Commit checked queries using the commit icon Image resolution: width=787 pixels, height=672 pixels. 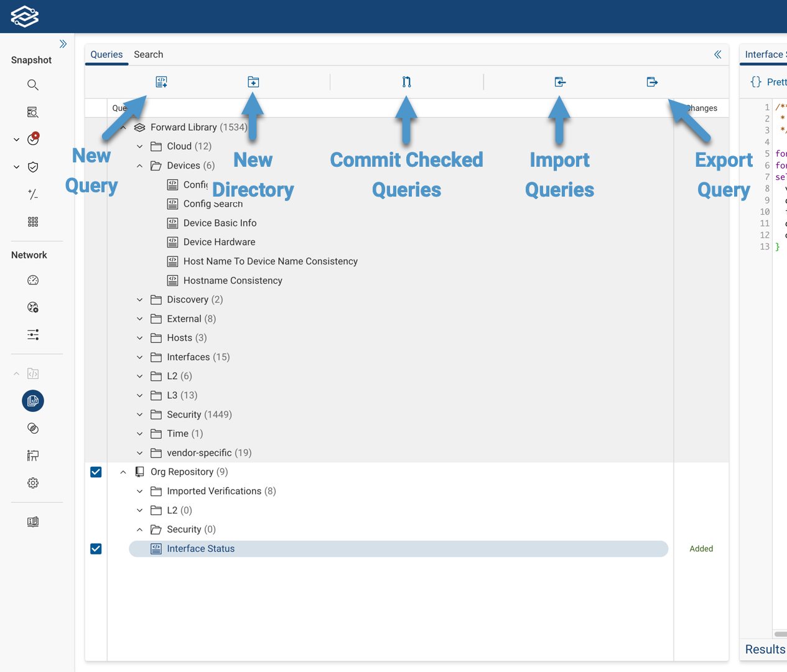(x=406, y=82)
